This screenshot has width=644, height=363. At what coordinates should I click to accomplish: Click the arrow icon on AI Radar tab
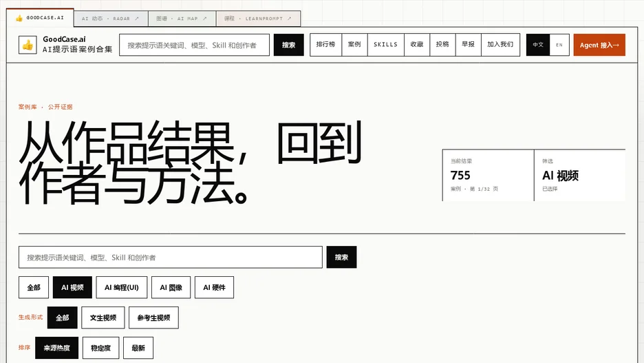pos(137,19)
